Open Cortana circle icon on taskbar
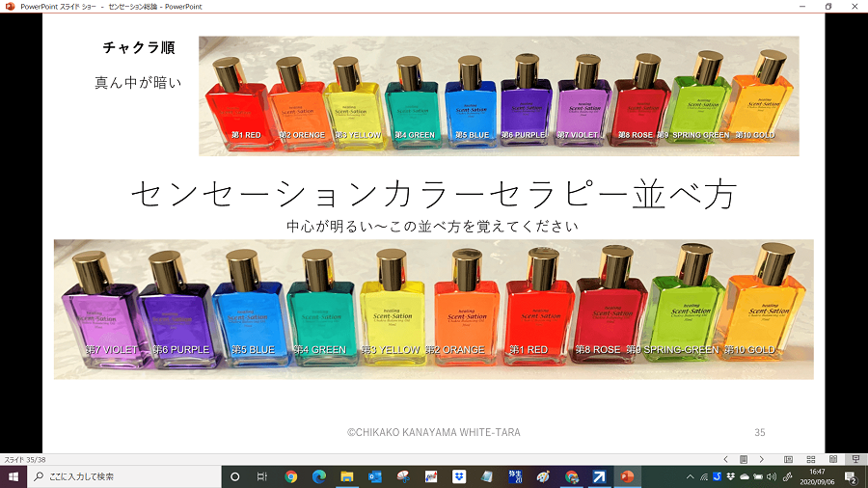The width and height of the screenshot is (868, 488). (234, 476)
